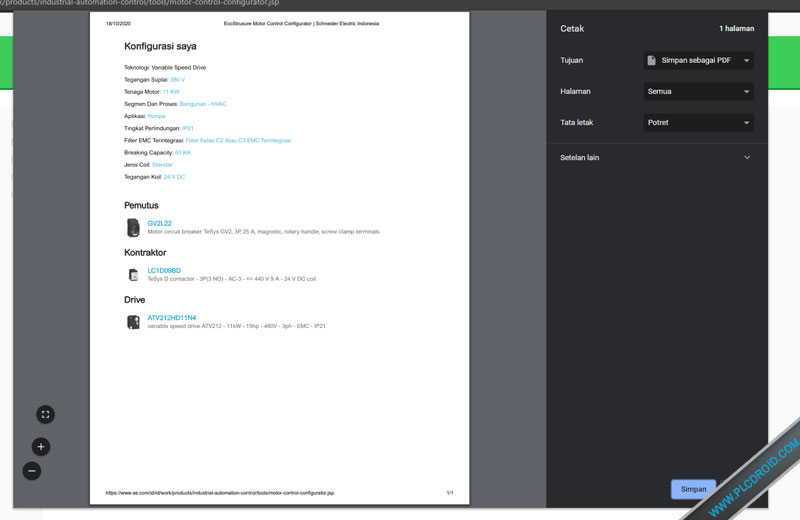Click the 18/10/2020 date in page header
Viewport: 800px width, 520px height.
[x=118, y=23]
